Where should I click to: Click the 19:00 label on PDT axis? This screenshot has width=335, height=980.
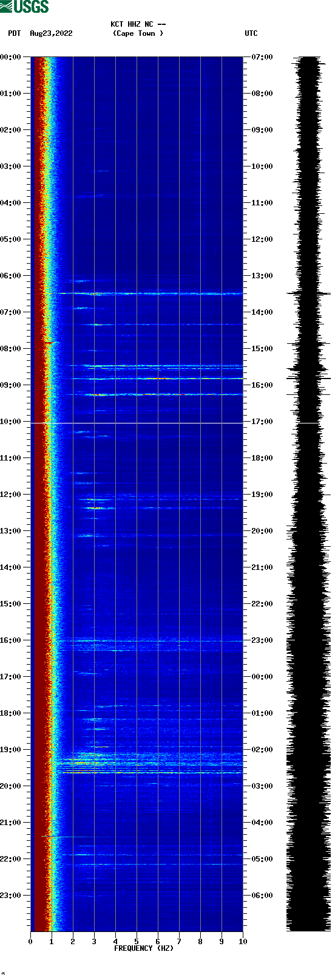tap(11, 750)
